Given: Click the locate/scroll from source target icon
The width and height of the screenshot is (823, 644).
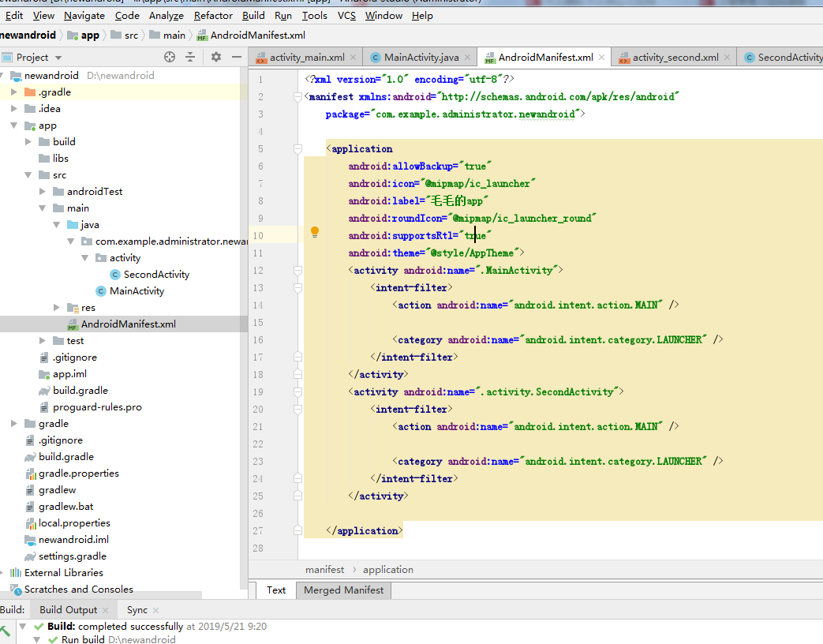Looking at the screenshot, I should (x=169, y=57).
